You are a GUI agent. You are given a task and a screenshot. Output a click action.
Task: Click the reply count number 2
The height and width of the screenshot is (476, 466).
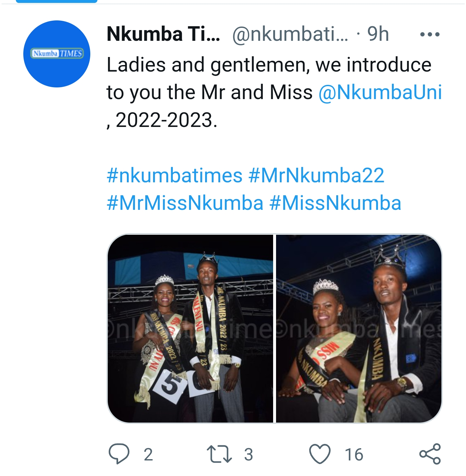tap(148, 455)
